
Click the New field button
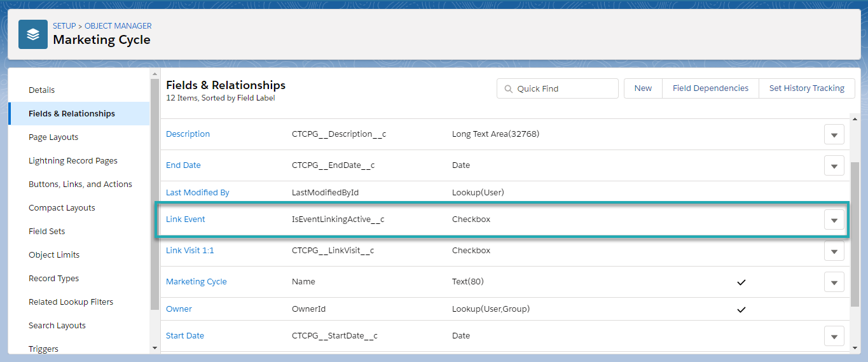[x=643, y=88]
